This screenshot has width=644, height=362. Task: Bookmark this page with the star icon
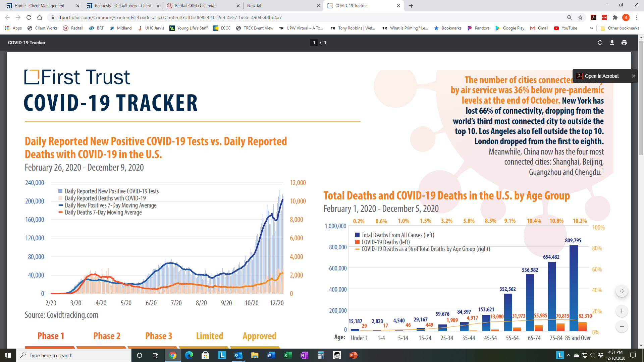coord(580,17)
